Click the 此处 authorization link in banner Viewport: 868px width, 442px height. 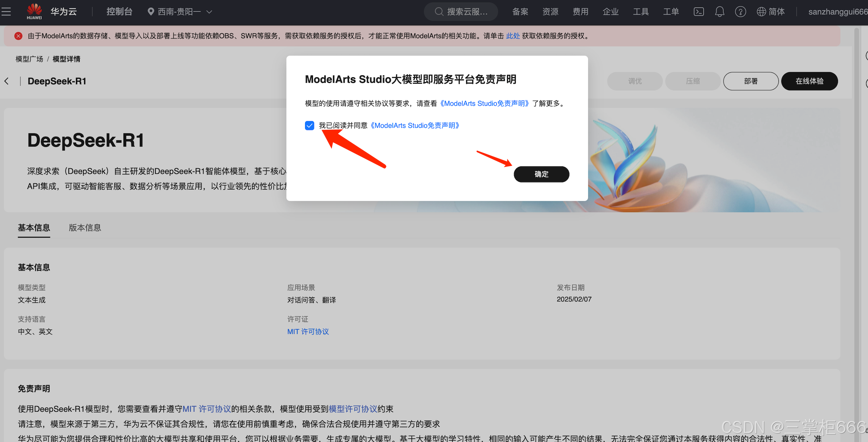coord(513,36)
